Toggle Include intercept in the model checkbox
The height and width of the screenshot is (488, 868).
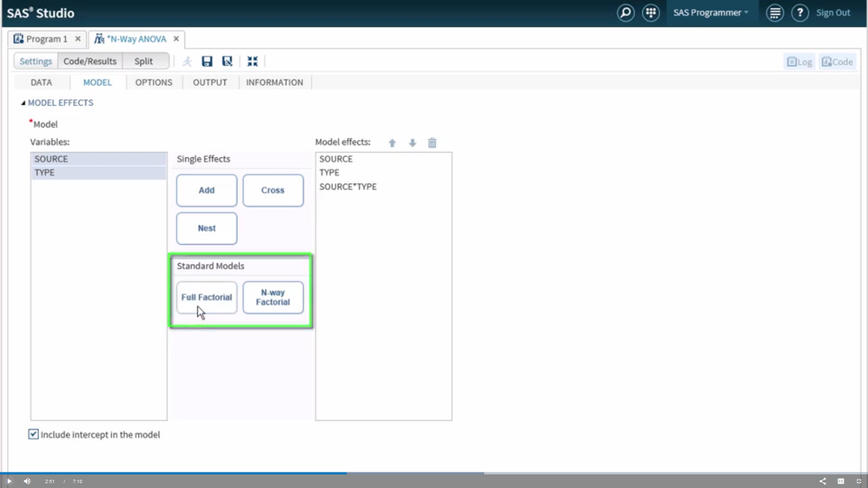(34, 434)
